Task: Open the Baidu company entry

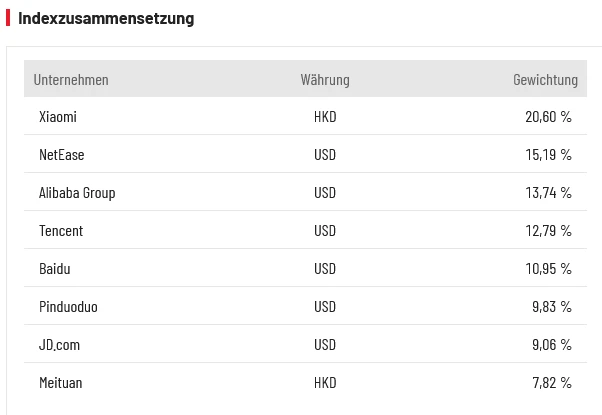Action: pos(55,269)
